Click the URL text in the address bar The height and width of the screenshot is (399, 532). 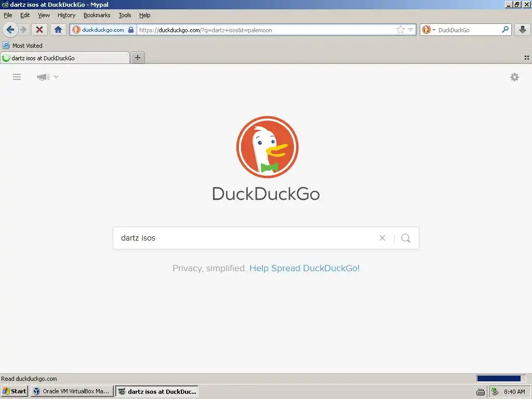pyautogui.click(x=206, y=30)
